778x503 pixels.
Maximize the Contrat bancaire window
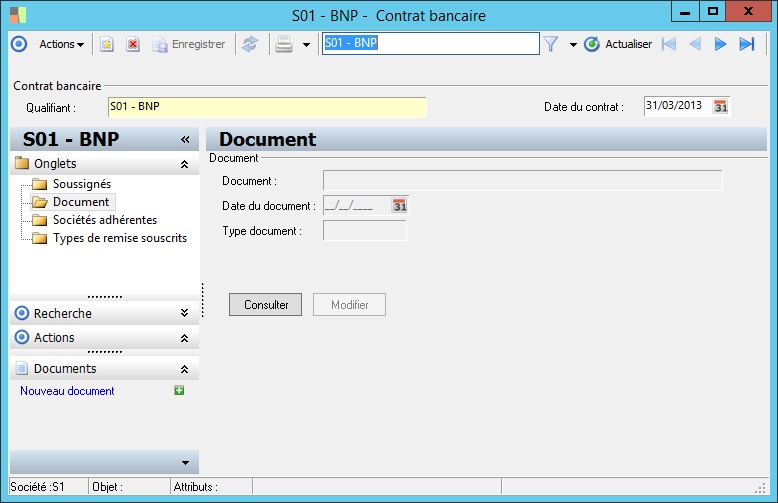(x=713, y=11)
